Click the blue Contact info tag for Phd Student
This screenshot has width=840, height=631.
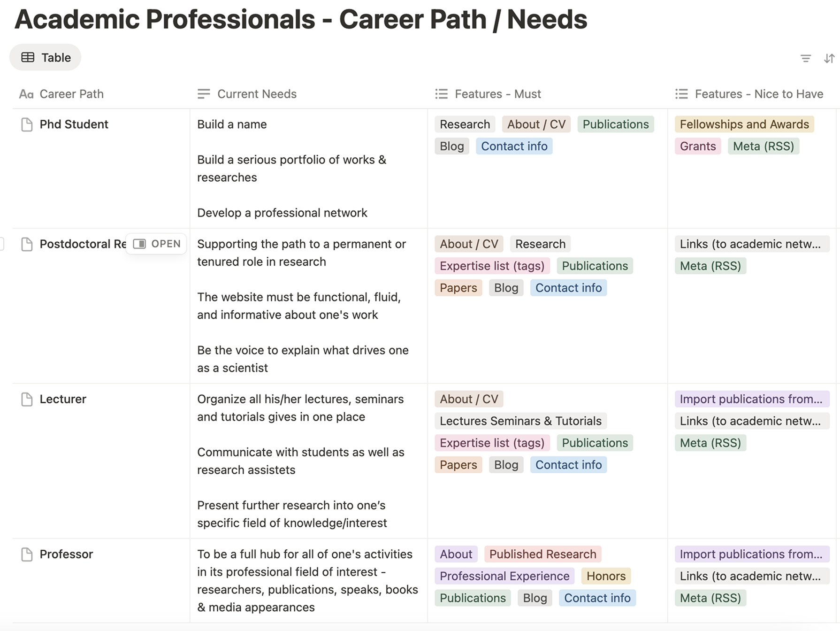(514, 146)
